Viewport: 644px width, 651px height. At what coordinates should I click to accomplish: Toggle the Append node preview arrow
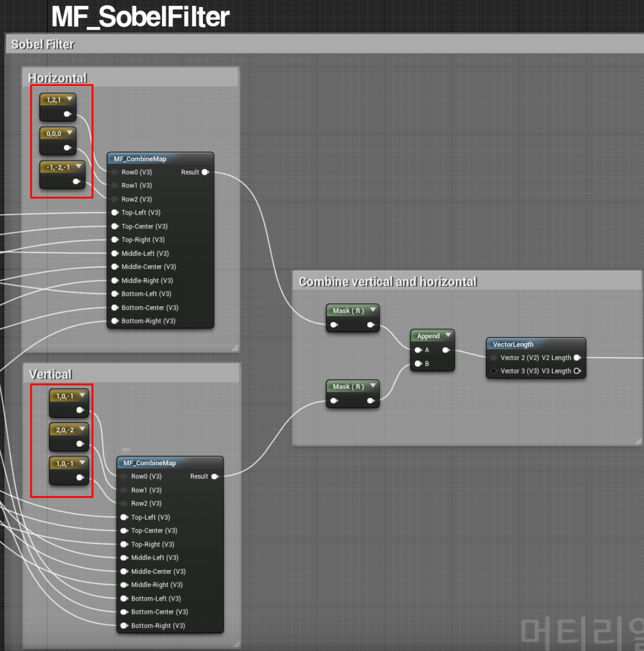point(448,335)
